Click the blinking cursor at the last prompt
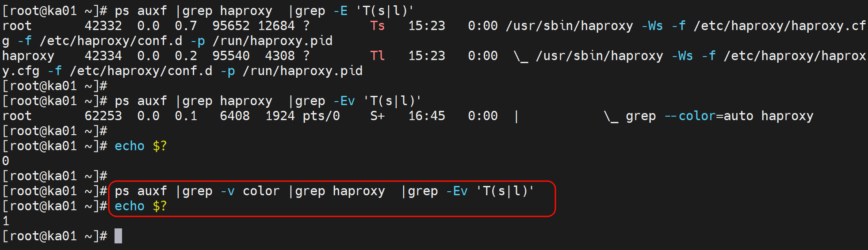Screen dimensions: 868x250 (118, 236)
